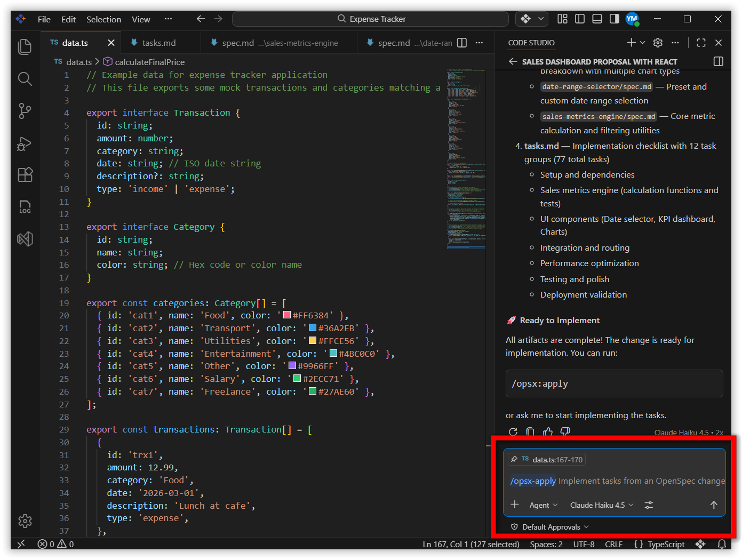Open the Explorer view in activity bar
Image resolution: width=742 pixels, height=560 pixels.
25,47
